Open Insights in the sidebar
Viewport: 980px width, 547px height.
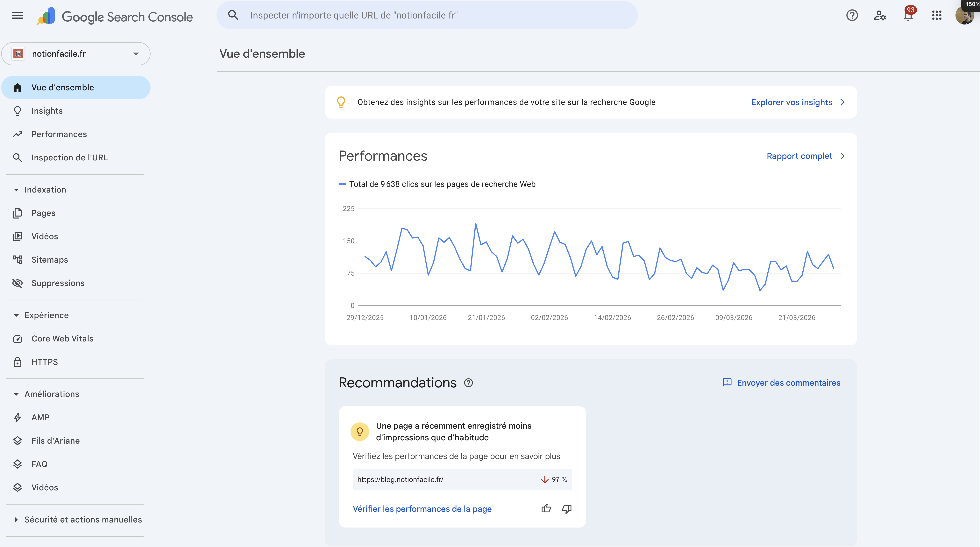76,111
